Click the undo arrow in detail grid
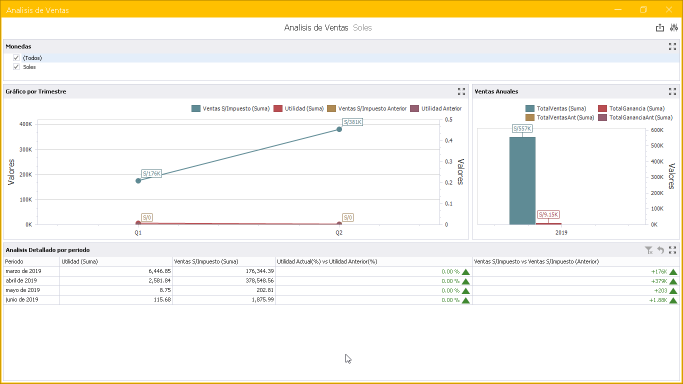Viewport: 683px width, 384px height. coord(661,250)
